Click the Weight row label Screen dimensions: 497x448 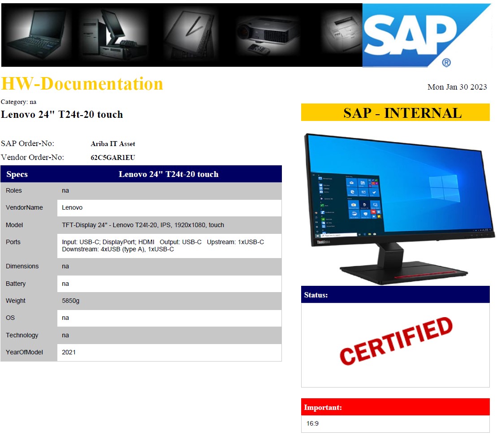pyautogui.click(x=16, y=301)
